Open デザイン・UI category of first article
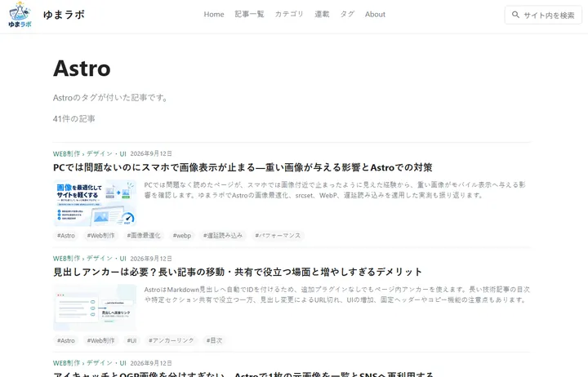This screenshot has height=377, width=588. (106, 153)
